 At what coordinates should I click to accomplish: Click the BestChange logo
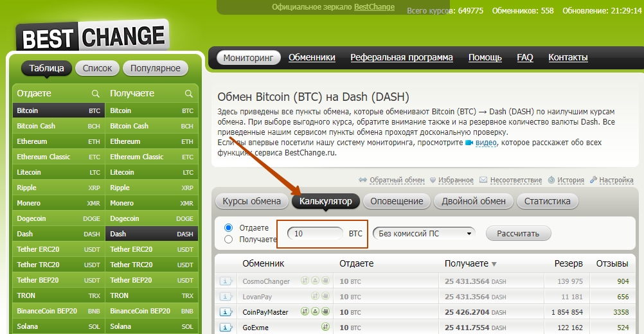93,37
